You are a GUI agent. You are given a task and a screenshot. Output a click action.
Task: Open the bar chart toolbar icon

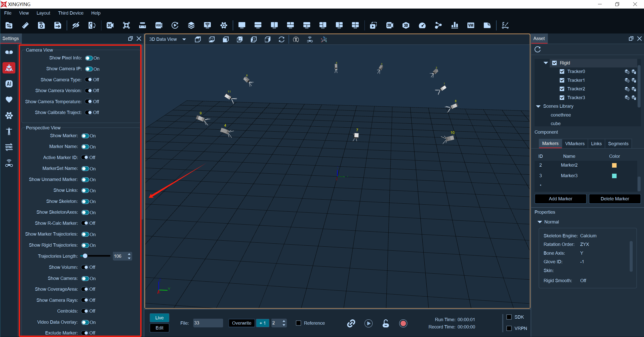click(455, 25)
